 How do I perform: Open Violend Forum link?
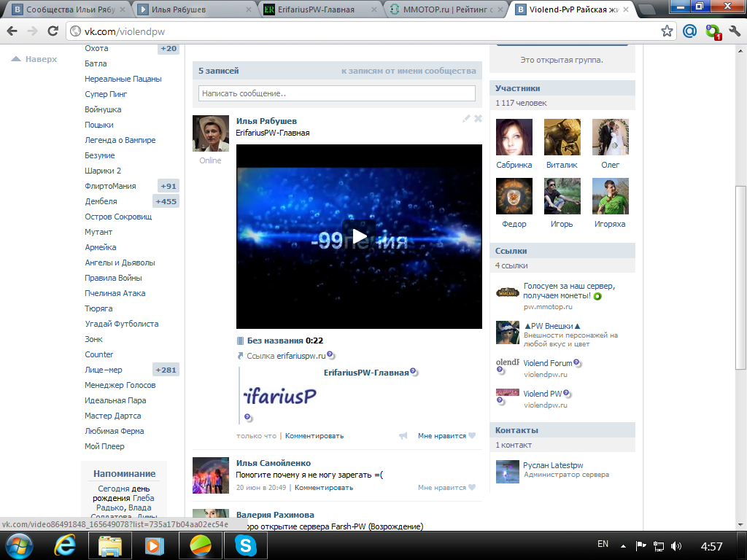click(x=548, y=363)
